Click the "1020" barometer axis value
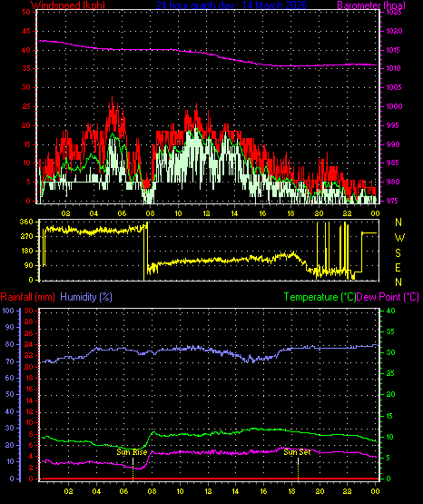Viewport: 423px width, 504px height. 394,31
